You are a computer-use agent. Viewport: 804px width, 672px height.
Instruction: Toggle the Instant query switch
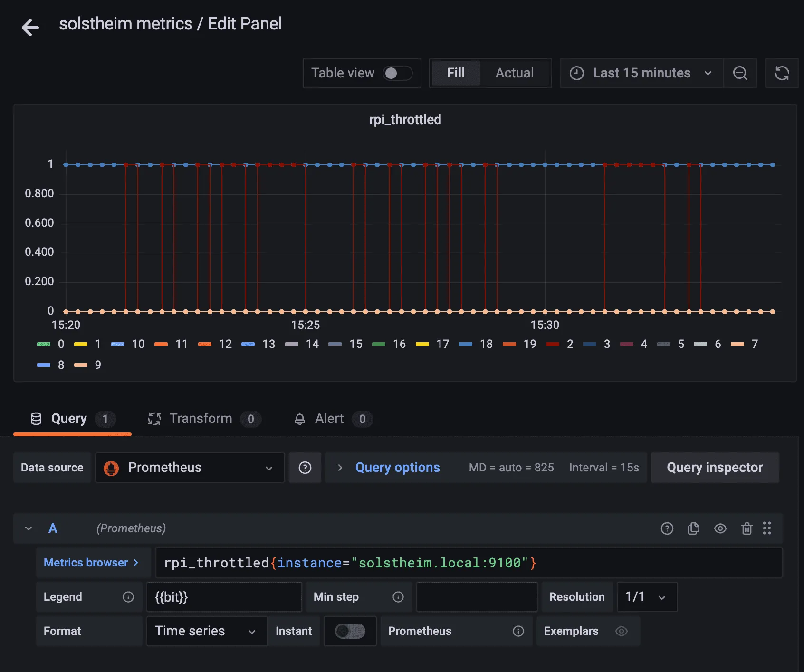[x=350, y=631]
